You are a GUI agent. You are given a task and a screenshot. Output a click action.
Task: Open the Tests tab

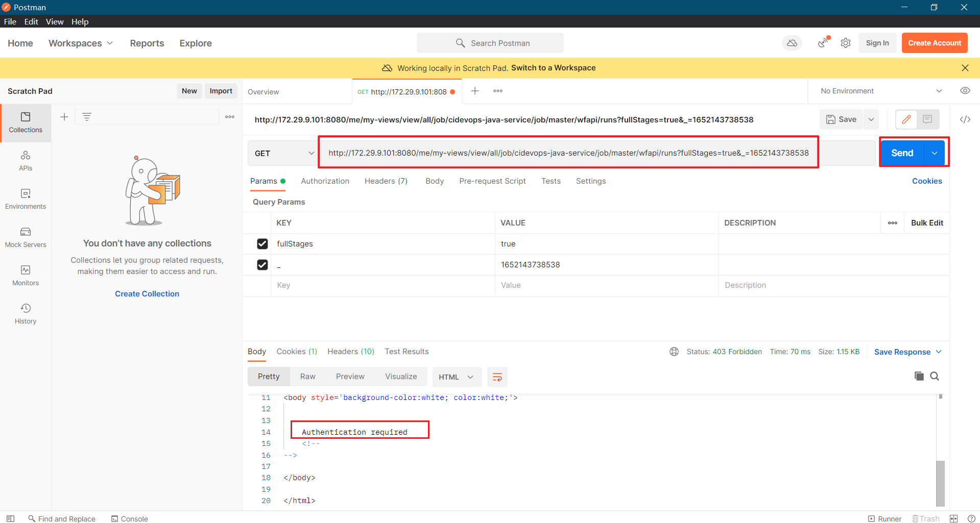click(x=551, y=181)
